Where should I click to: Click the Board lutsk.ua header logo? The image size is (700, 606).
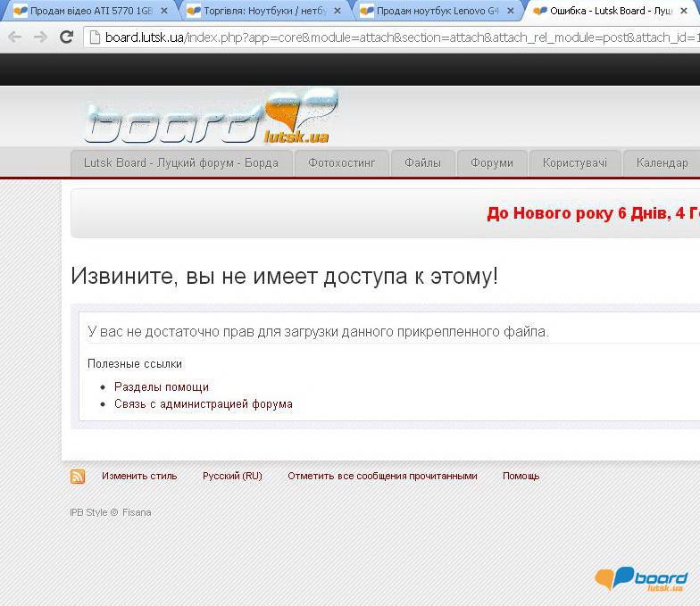[x=211, y=117]
